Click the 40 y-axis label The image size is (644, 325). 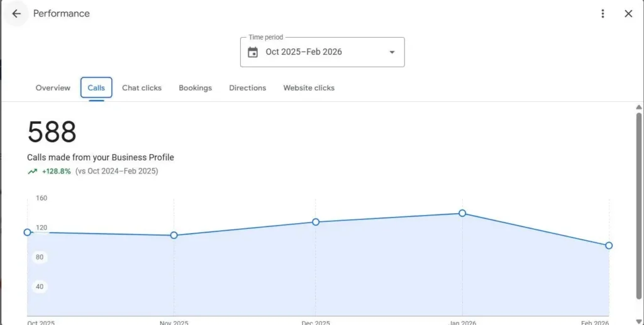[40, 287]
